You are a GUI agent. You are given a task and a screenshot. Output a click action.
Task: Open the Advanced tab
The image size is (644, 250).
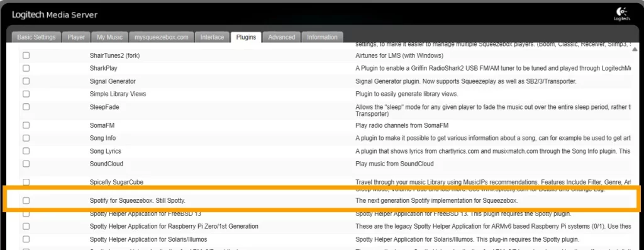coord(281,37)
